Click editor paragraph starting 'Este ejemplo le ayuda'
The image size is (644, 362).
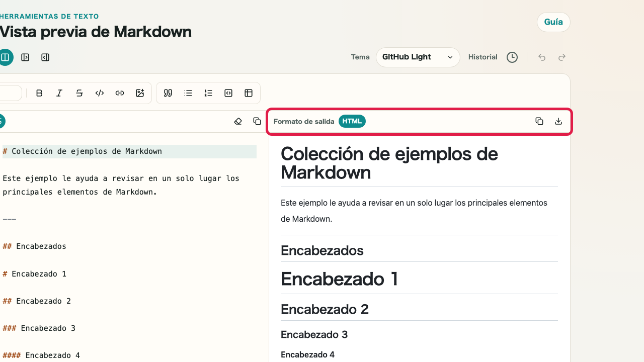(x=121, y=185)
